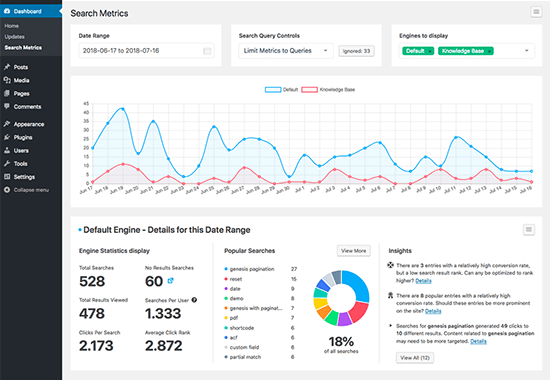This screenshot has height=380, width=550.
Task: Click the Collapse menu arrow icon
Action: pyautogui.click(x=7, y=190)
